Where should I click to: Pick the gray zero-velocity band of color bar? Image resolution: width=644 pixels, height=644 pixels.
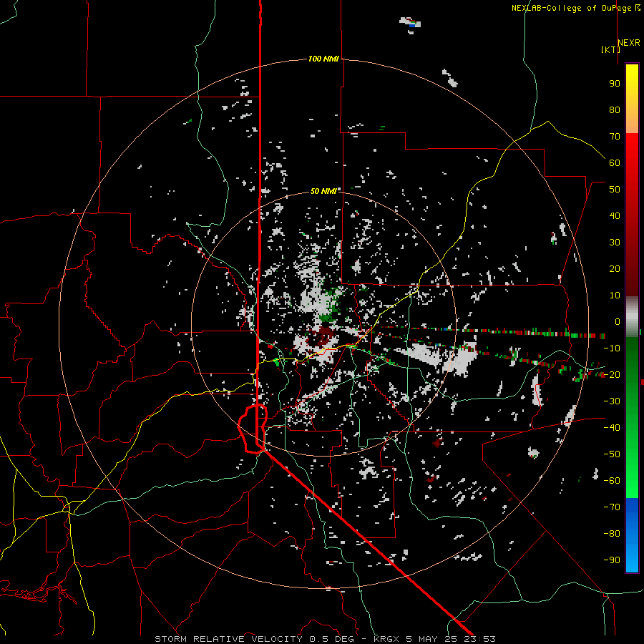click(632, 317)
